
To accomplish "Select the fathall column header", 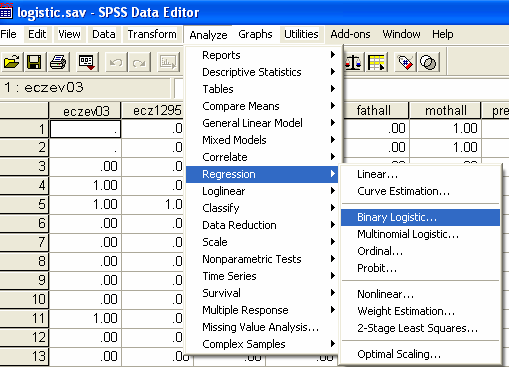I will pos(375,110).
